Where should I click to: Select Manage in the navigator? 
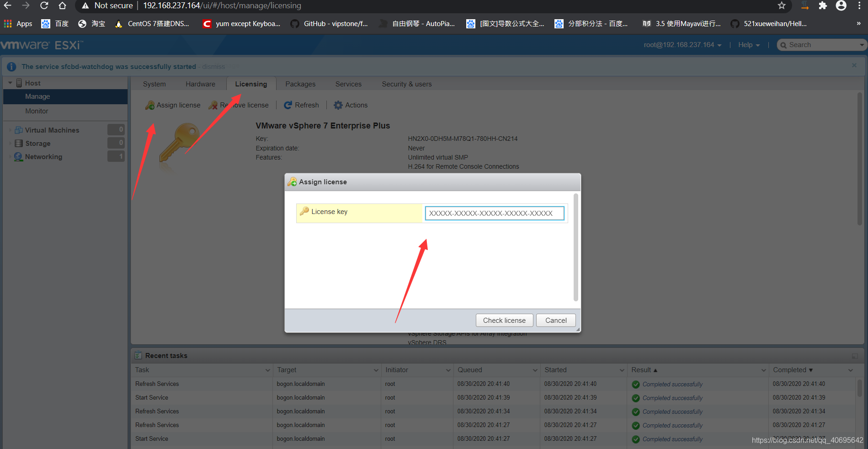click(x=65, y=96)
